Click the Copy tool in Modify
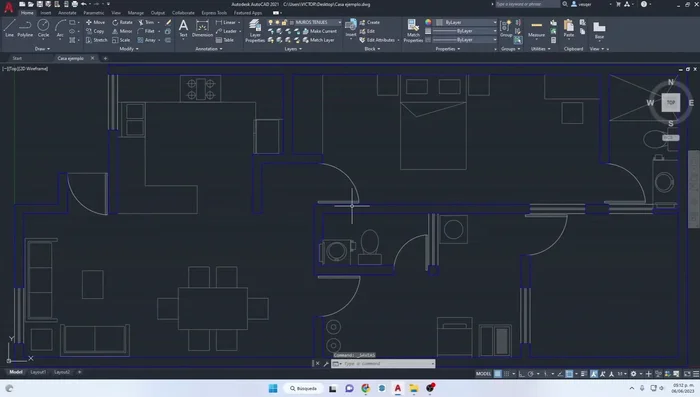 tap(95, 31)
